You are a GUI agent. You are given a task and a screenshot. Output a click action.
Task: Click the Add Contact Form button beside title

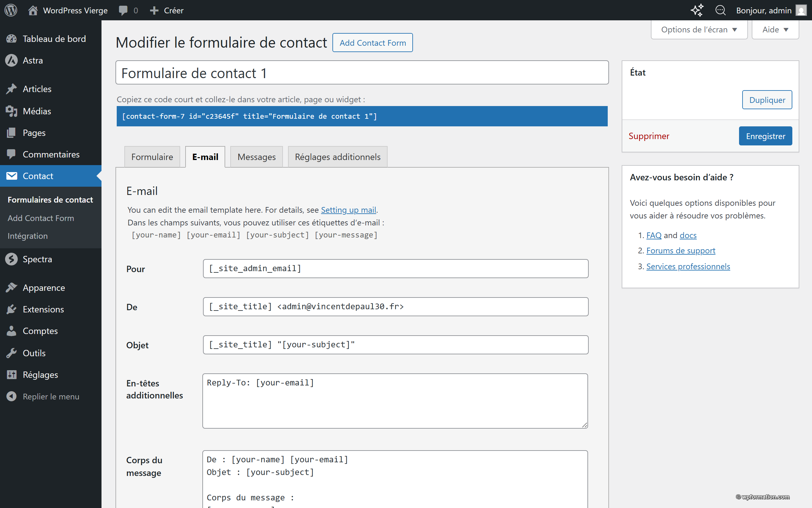coord(372,43)
